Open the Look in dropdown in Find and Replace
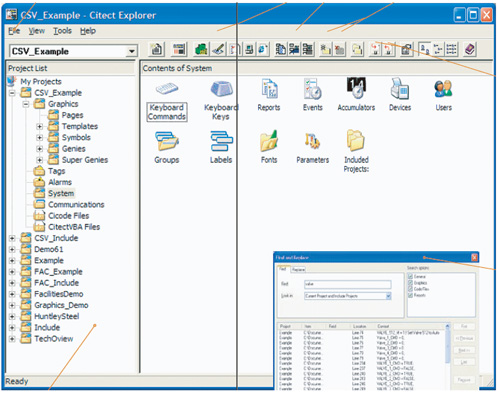Image resolution: width=500 pixels, height=395 pixels. click(388, 296)
